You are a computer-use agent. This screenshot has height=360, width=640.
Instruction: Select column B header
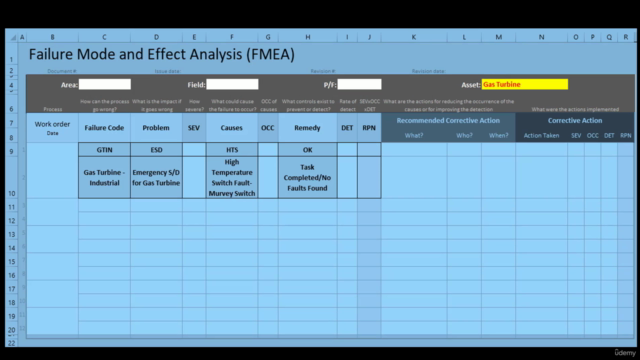pyautogui.click(x=52, y=37)
